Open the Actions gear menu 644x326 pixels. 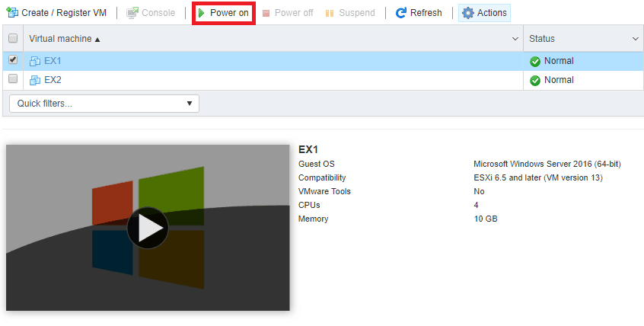tap(484, 13)
